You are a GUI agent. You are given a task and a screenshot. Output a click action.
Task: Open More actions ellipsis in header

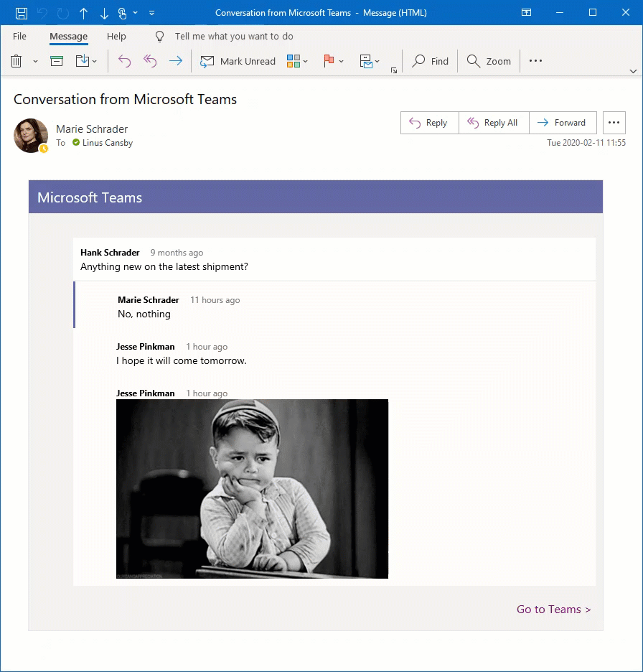tap(614, 123)
